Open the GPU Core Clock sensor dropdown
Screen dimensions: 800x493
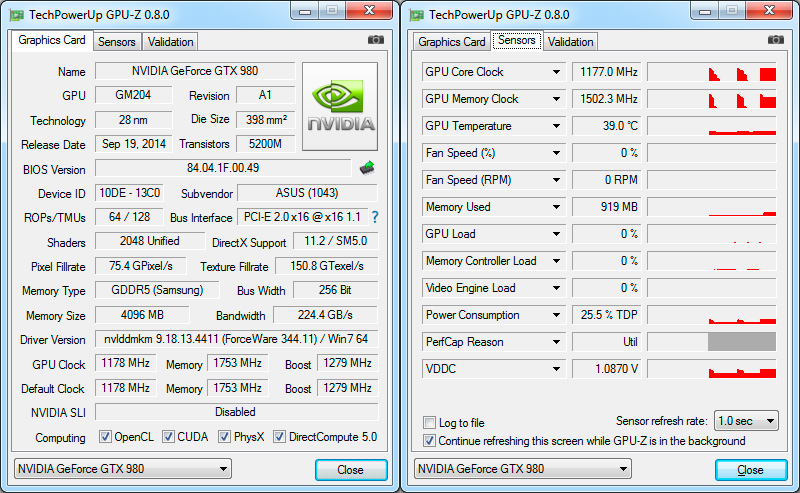[556, 72]
